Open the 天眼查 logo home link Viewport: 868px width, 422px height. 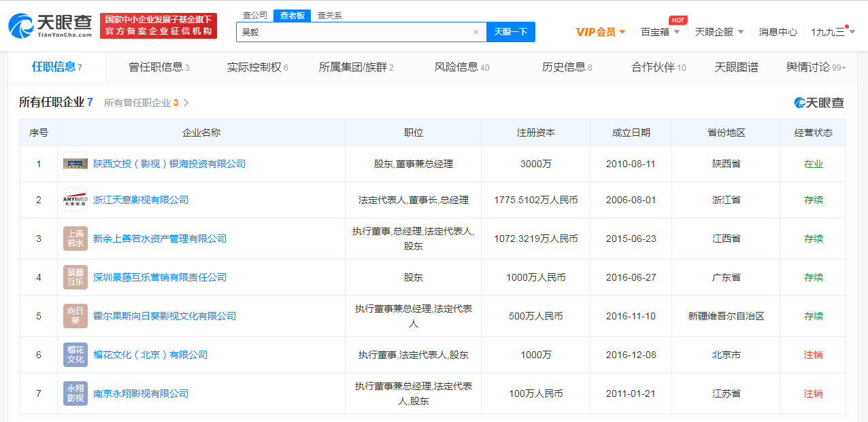[x=50, y=25]
